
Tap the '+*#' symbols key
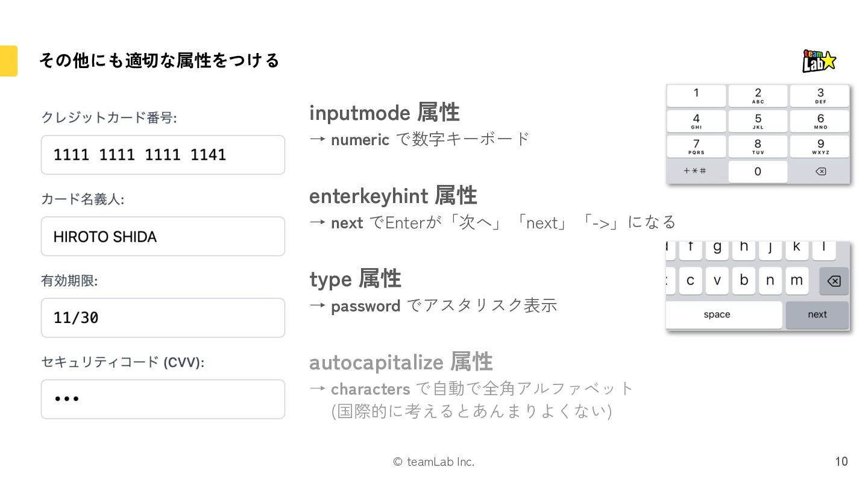(696, 171)
